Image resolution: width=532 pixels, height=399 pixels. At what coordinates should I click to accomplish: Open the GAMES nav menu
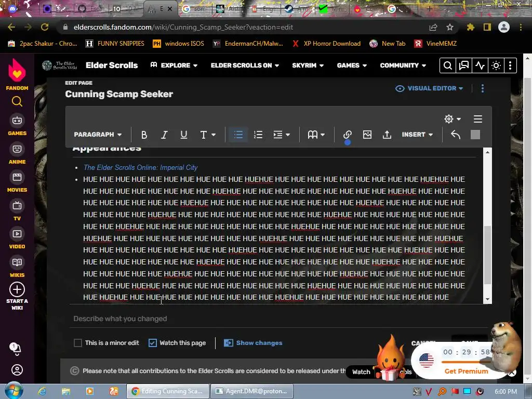(x=352, y=65)
